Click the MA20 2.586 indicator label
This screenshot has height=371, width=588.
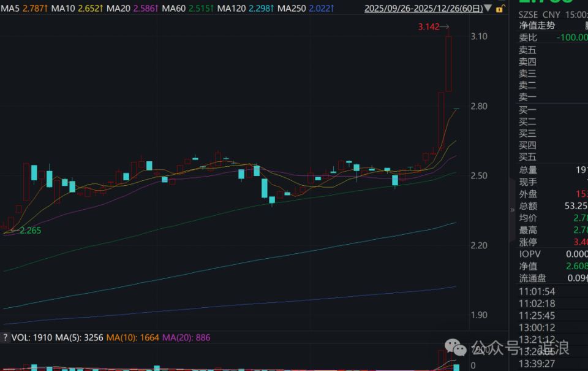(132, 8)
